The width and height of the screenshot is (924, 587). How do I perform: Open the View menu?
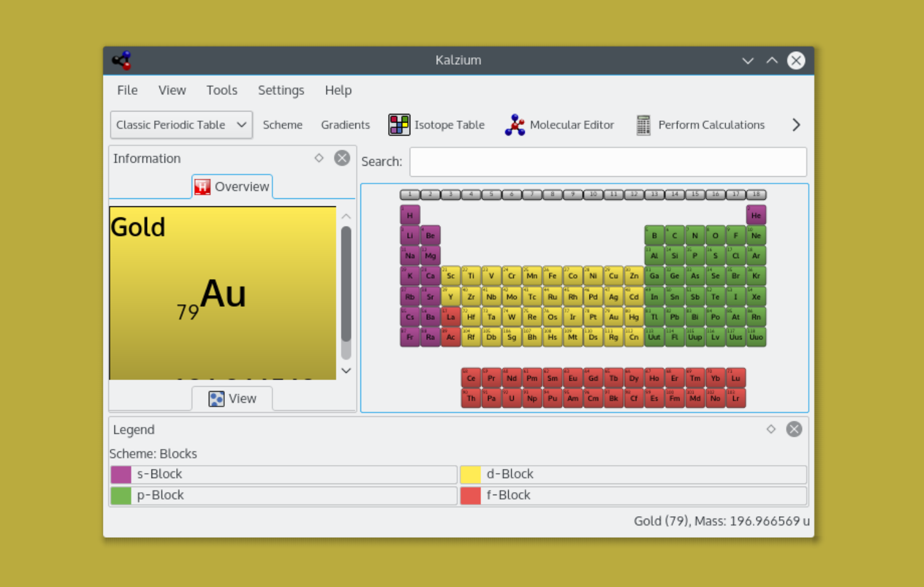(172, 90)
